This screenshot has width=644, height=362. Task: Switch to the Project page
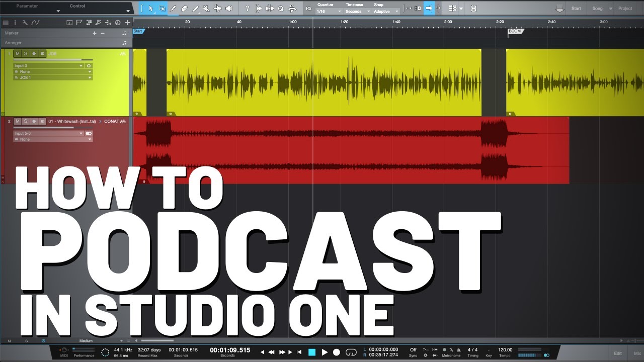pyautogui.click(x=625, y=9)
